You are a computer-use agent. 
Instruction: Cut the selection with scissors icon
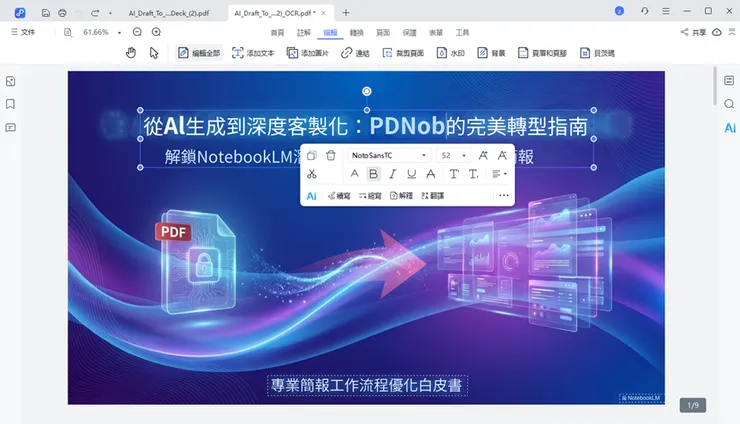(311, 174)
